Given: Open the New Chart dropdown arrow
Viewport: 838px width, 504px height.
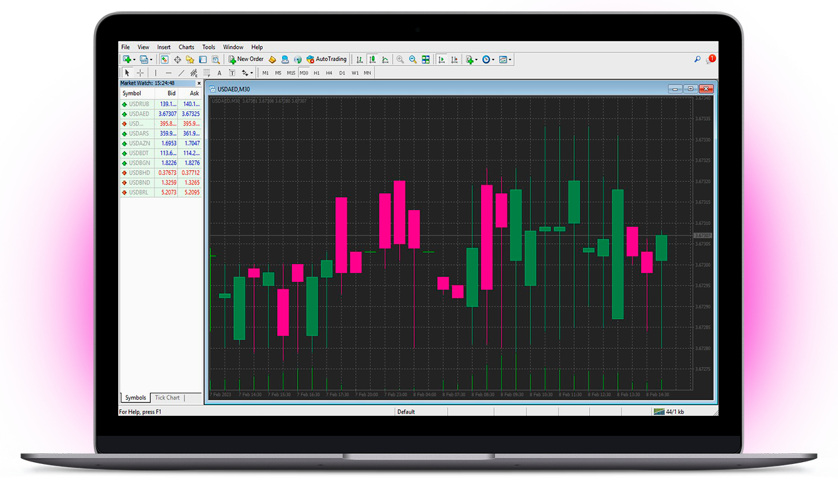Looking at the screenshot, I should click(x=133, y=59).
